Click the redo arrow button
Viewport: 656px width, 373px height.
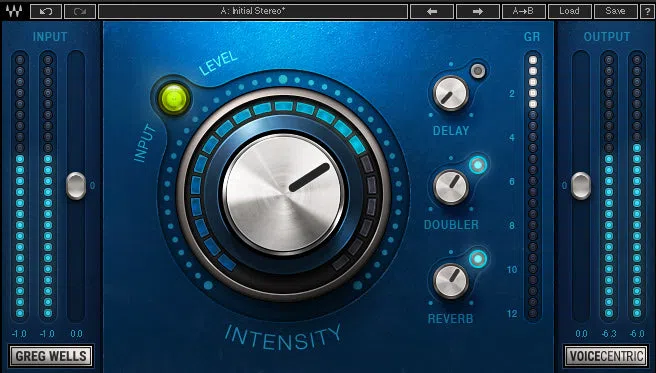pos(80,11)
